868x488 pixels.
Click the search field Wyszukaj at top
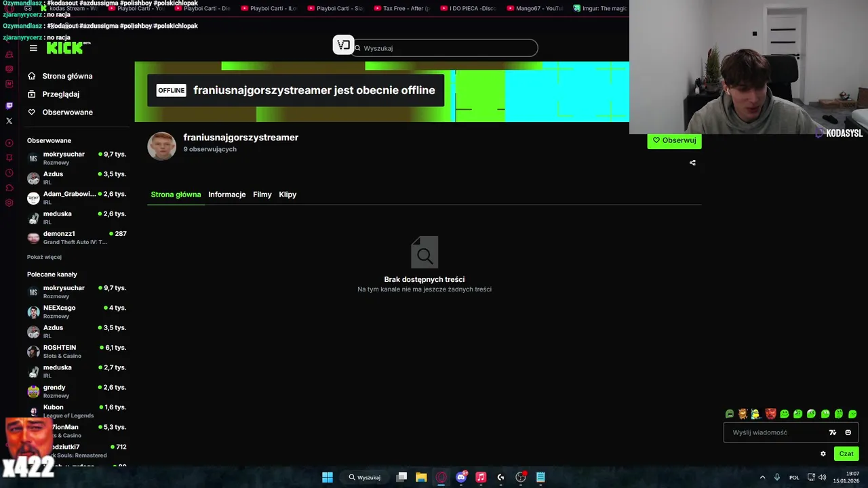pyautogui.click(x=445, y=48)
